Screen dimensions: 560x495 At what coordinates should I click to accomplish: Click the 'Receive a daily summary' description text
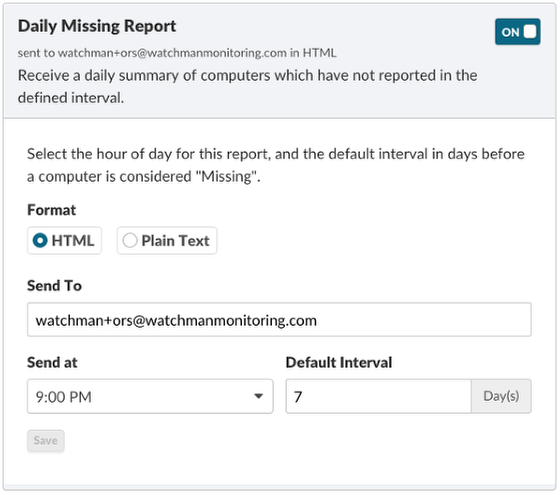(x=248, y=86)
